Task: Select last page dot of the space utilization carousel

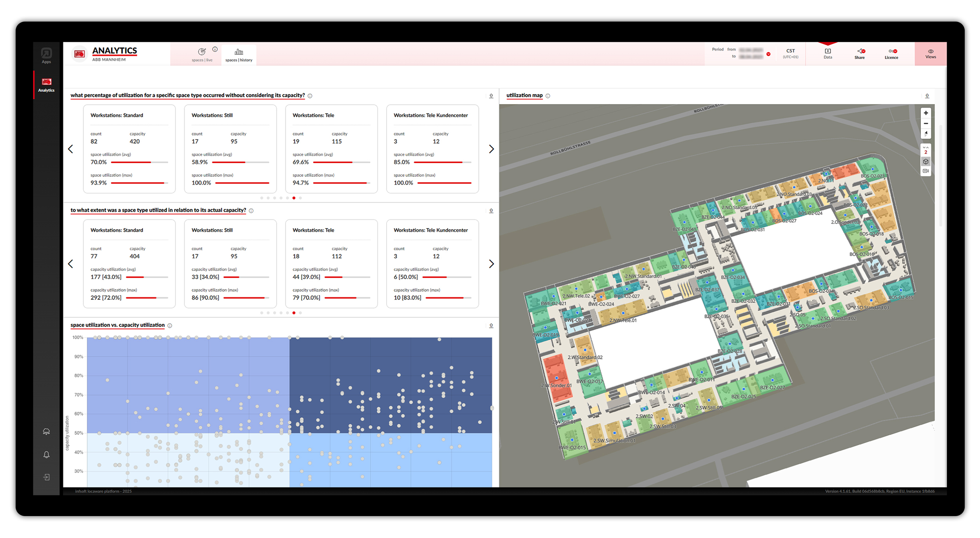Action: pos(300,198)
